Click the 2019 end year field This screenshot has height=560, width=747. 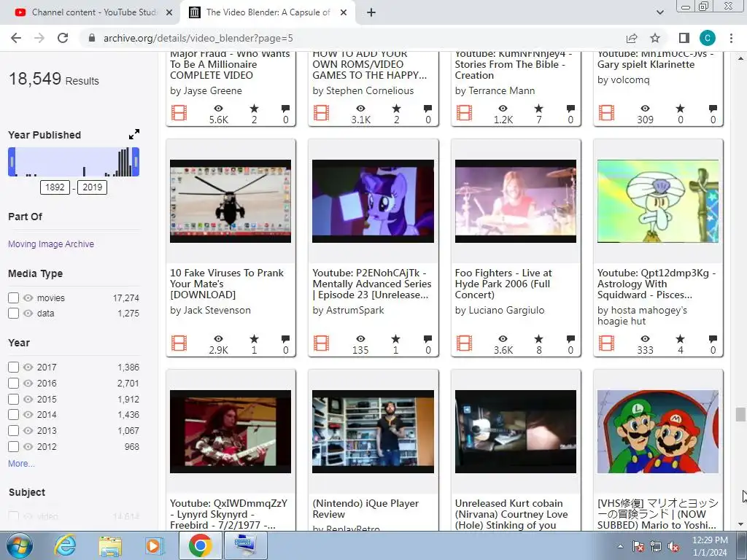pyautogui.click(x=92, y=187)
